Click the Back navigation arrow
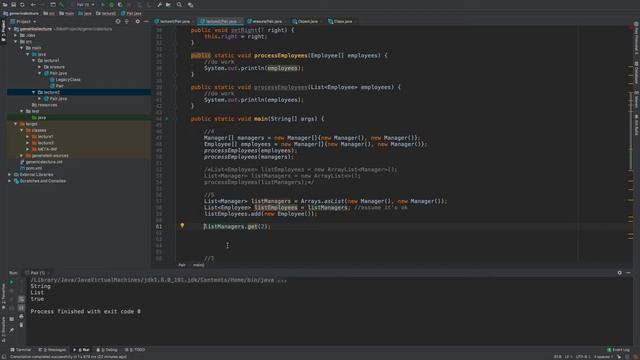Viewport: 640px width, 360px height. [33, 4]
